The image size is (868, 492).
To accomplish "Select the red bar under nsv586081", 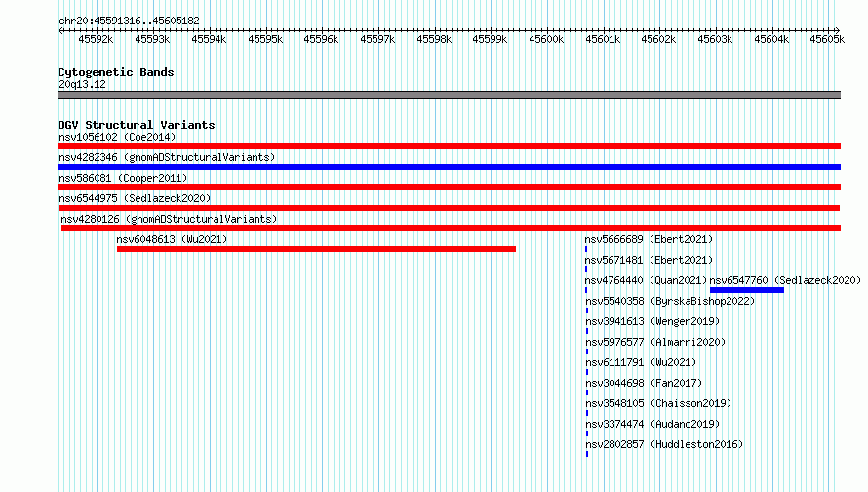I will point(449,187).
